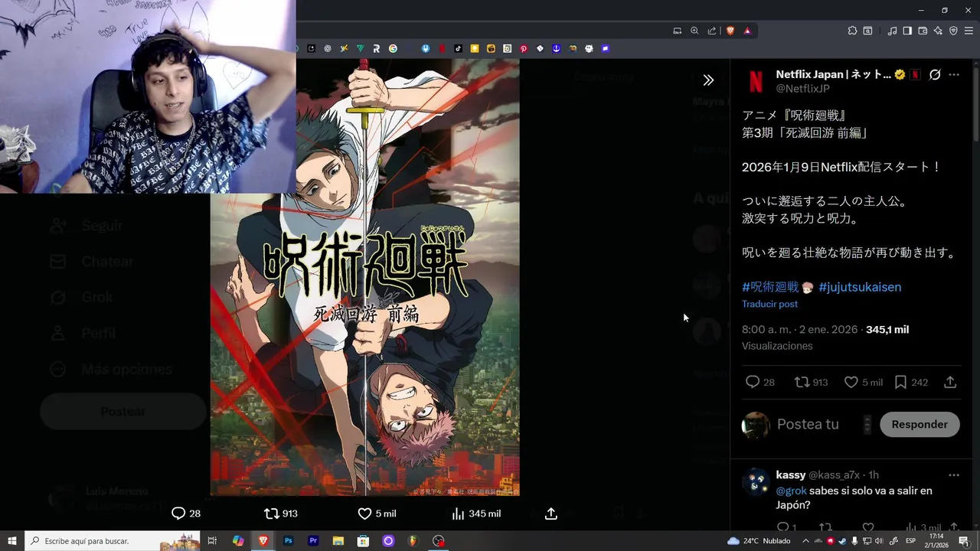Open the volume speaker icon in tray
Screen dimensions: 980x551
coord(880,541)
